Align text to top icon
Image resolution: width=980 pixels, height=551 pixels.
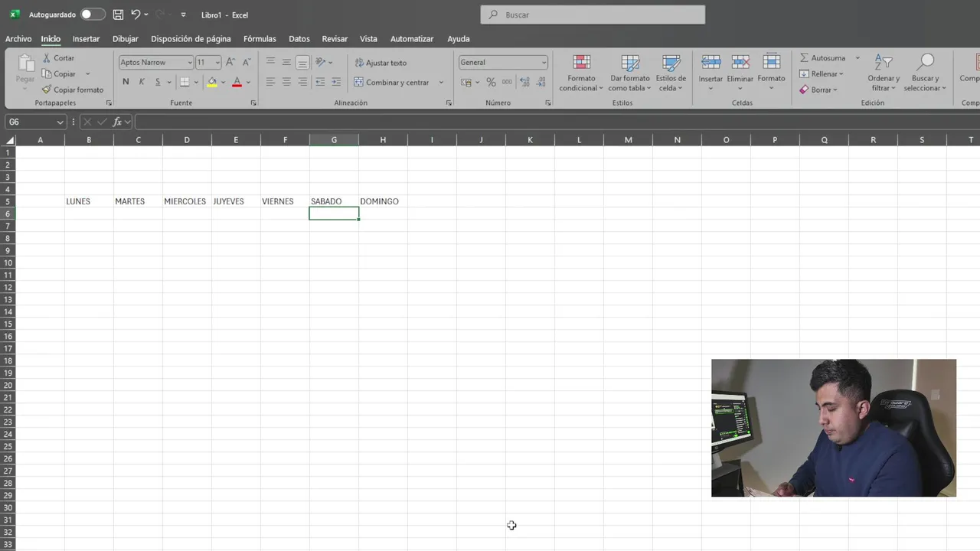coord(270,62)
